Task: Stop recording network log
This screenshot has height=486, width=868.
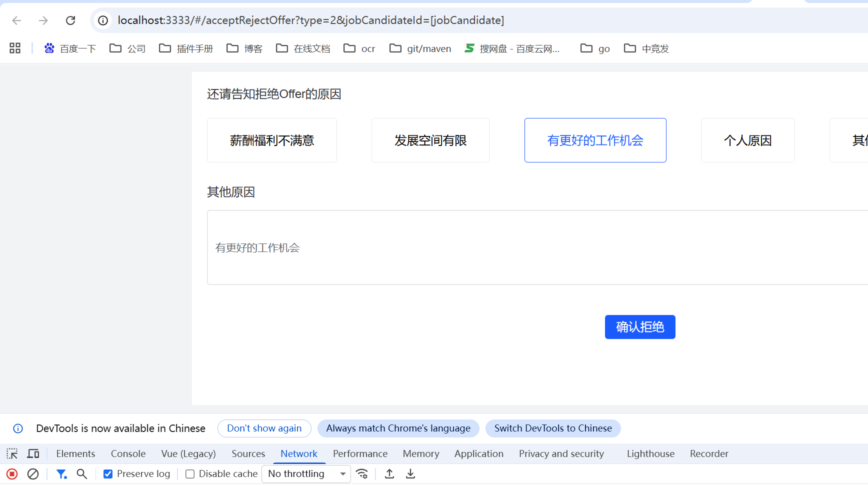Action: point(12,474)
